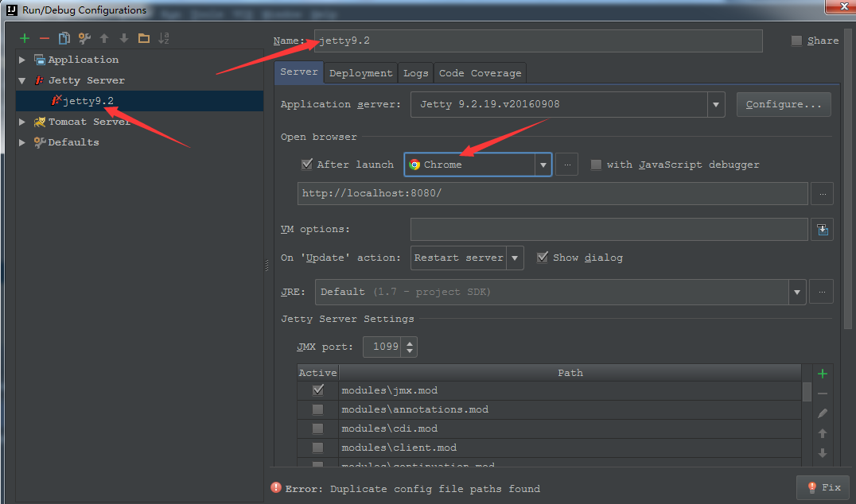
Task: Open URL ellipsis browse button
Action: pos(822,194)
